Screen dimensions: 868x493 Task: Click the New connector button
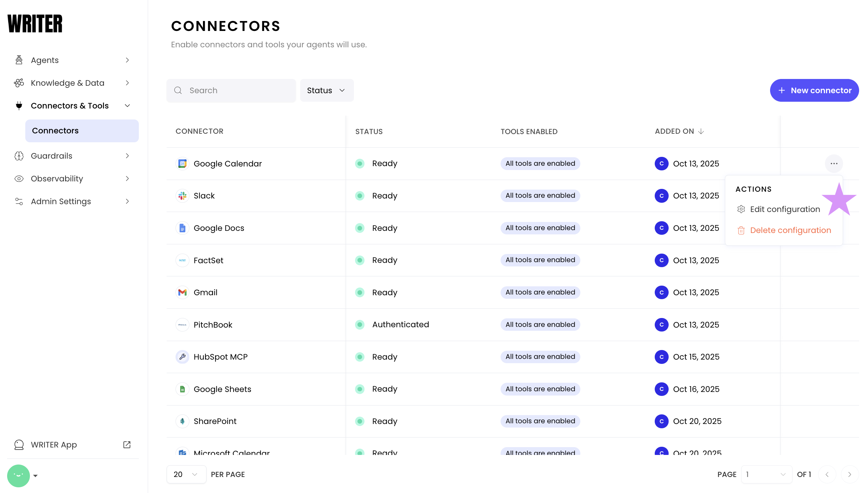[x=814, y=90]
